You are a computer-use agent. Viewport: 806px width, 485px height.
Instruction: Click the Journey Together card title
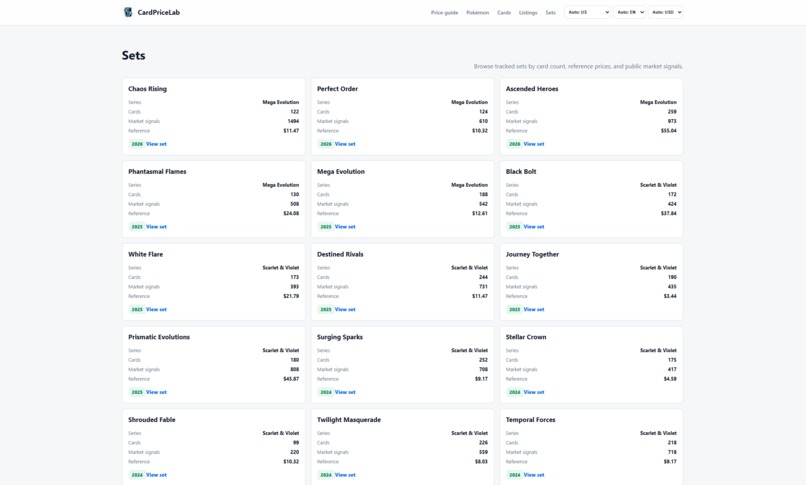point(532,254)
